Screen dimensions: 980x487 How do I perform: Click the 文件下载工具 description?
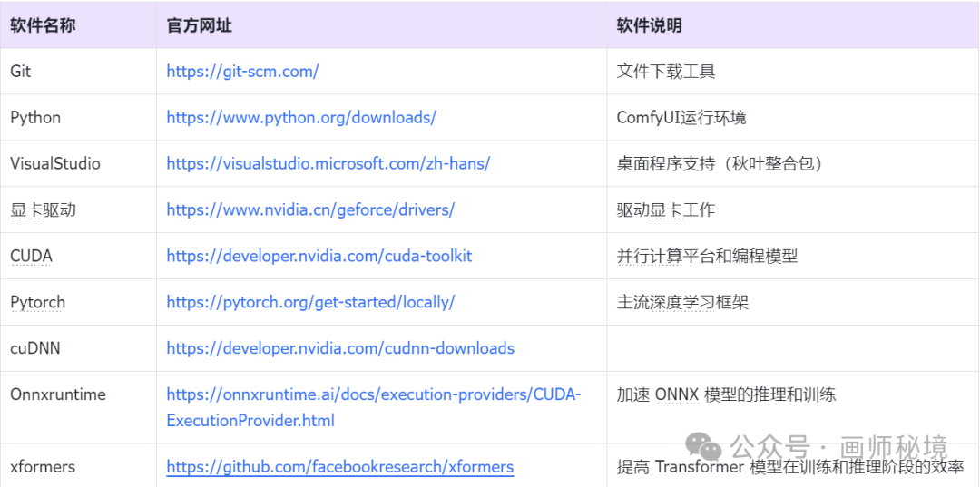click(x=666, y=71)
